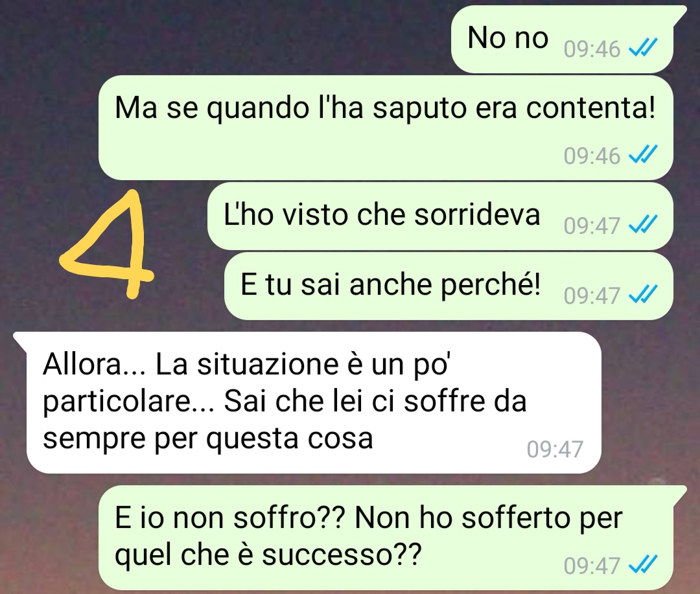Click blue double-check under 'era contenta!' message
This screenshot has width=700, height=594.
643,155
